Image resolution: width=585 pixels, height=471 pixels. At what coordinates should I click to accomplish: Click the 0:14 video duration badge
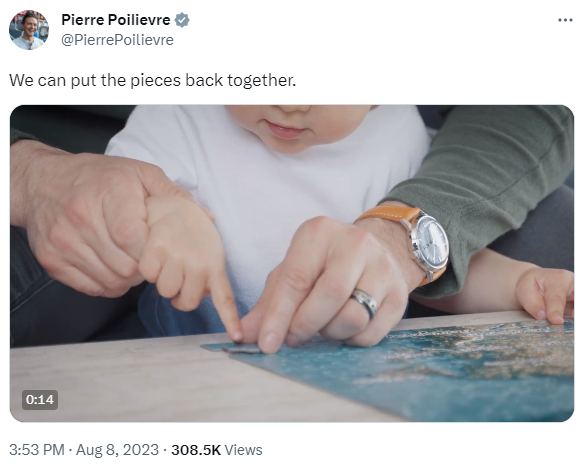(40, 400)
